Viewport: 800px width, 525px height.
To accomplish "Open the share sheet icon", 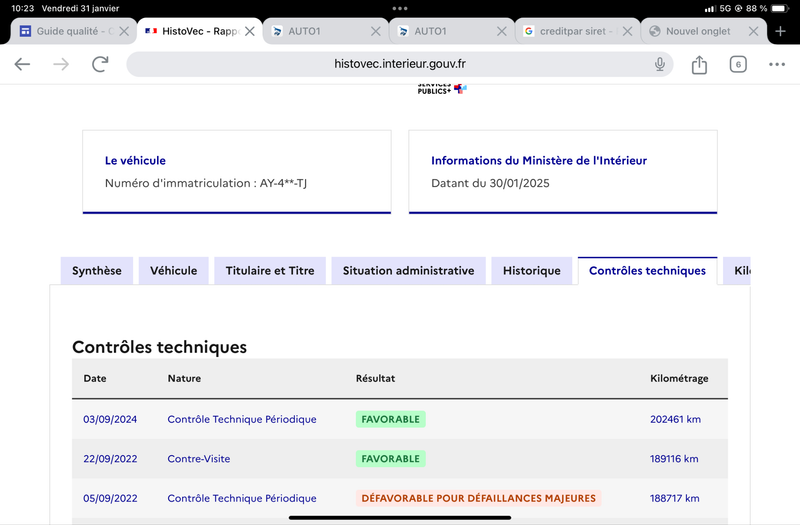I will [699, 65].
